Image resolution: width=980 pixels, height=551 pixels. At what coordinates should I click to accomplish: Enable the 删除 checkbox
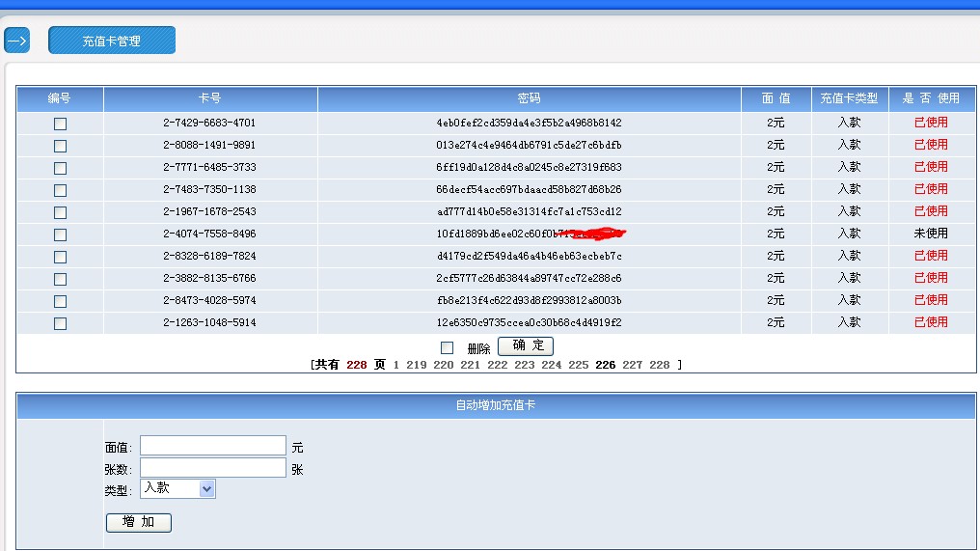click(447, 347)
